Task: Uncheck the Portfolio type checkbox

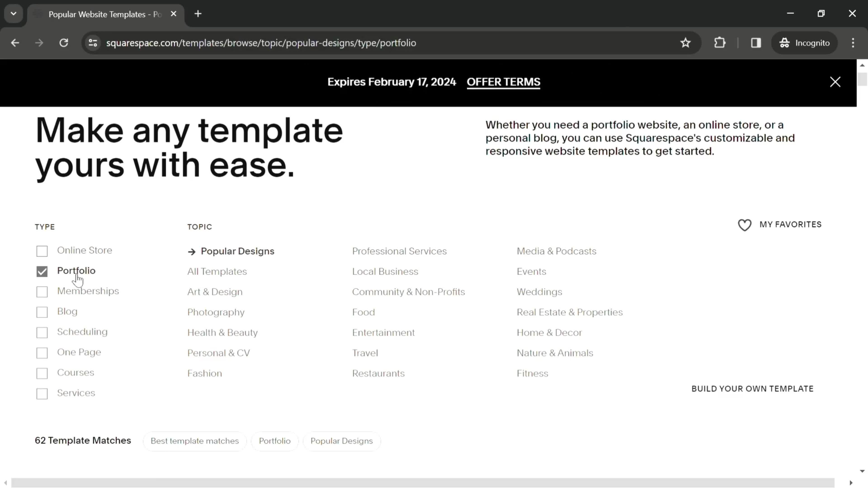Action: [42, 271]
